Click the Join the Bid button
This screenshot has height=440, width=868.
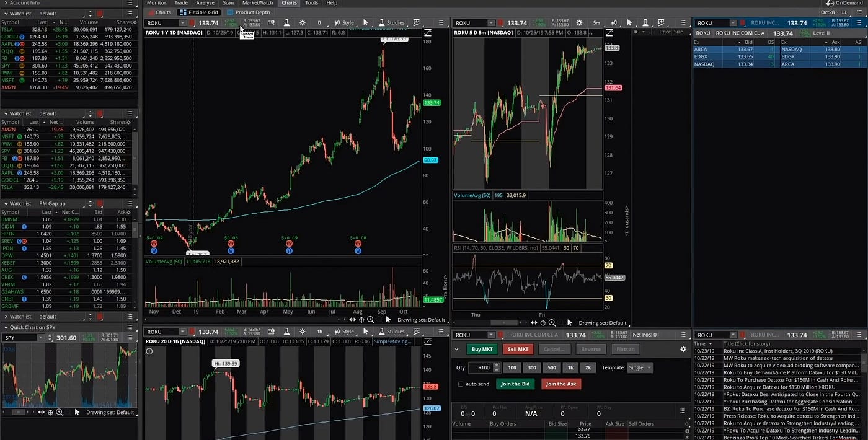(x=515, y=384)
